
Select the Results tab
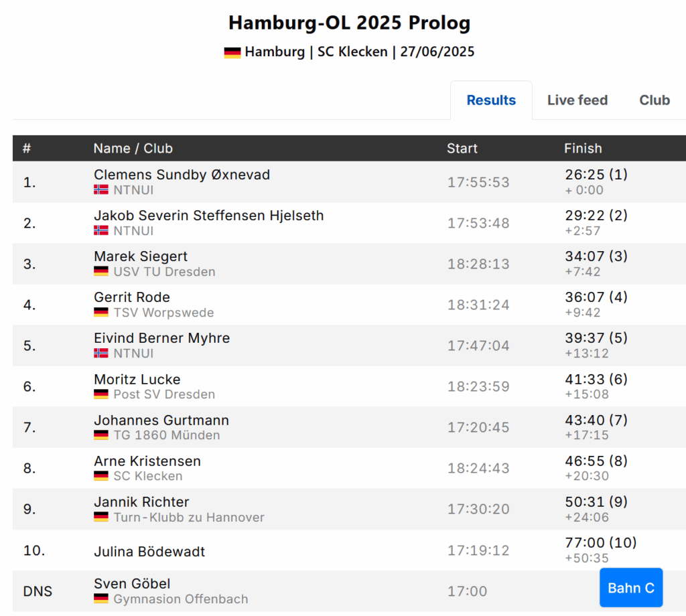point(491,100)
